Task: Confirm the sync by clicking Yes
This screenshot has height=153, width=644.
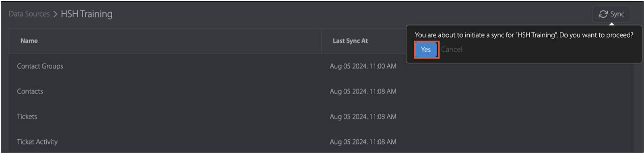Action: point(426,49)
